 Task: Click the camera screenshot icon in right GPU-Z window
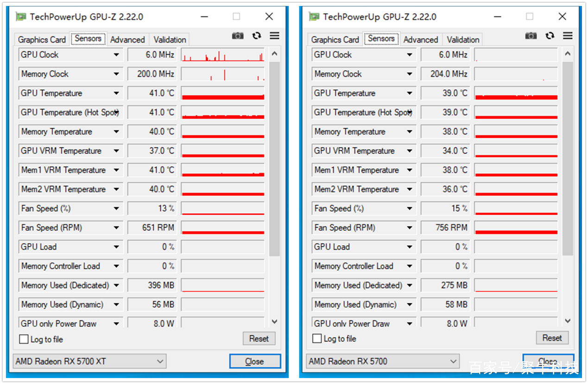pyautogui.click(x=531, y=35)
